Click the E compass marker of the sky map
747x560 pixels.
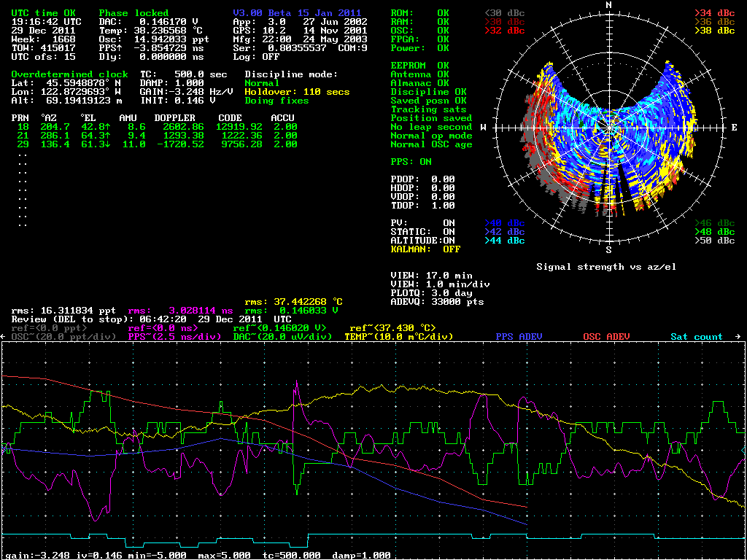733,127
